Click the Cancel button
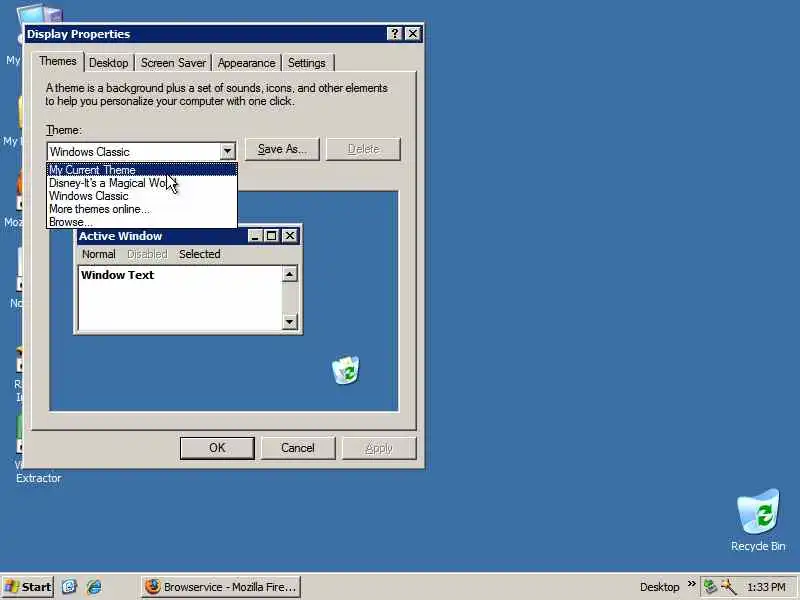This screenshot has width=800, height=600. (298, 448)
